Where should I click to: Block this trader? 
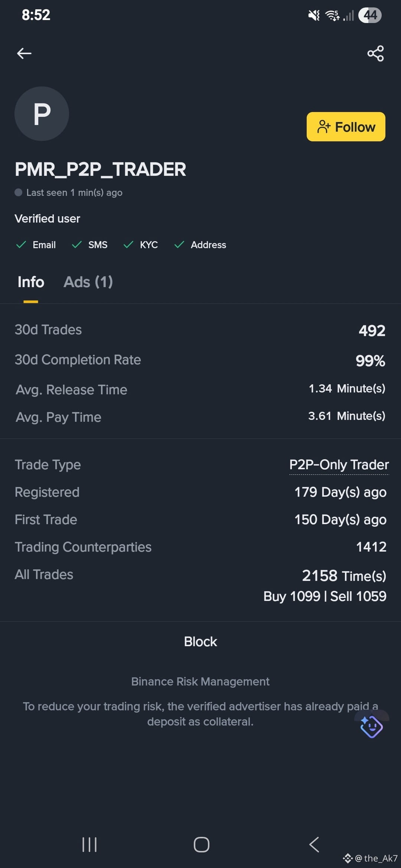coord(200,641)
